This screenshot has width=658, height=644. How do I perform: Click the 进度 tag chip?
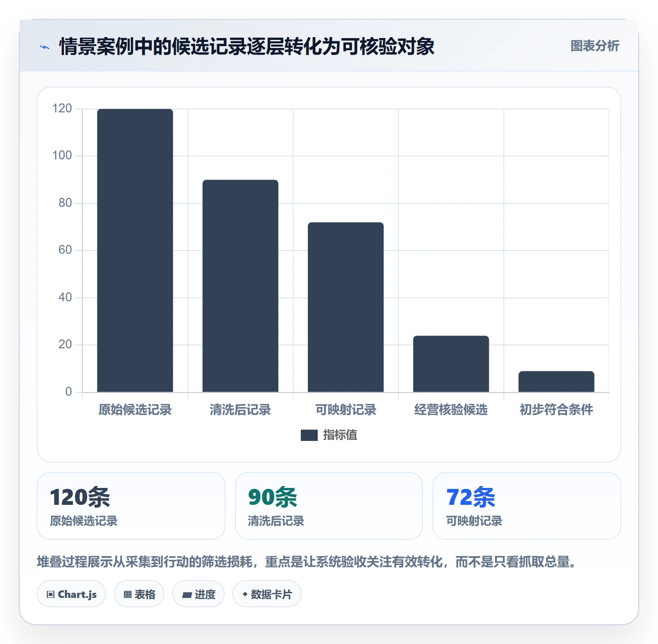coord(198,594)
